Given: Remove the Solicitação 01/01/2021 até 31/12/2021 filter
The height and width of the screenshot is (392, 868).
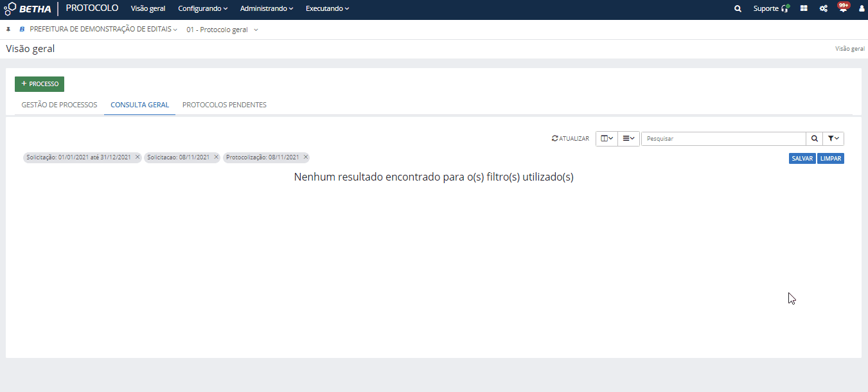Looking at the screenshot, I should pos(137,157).
